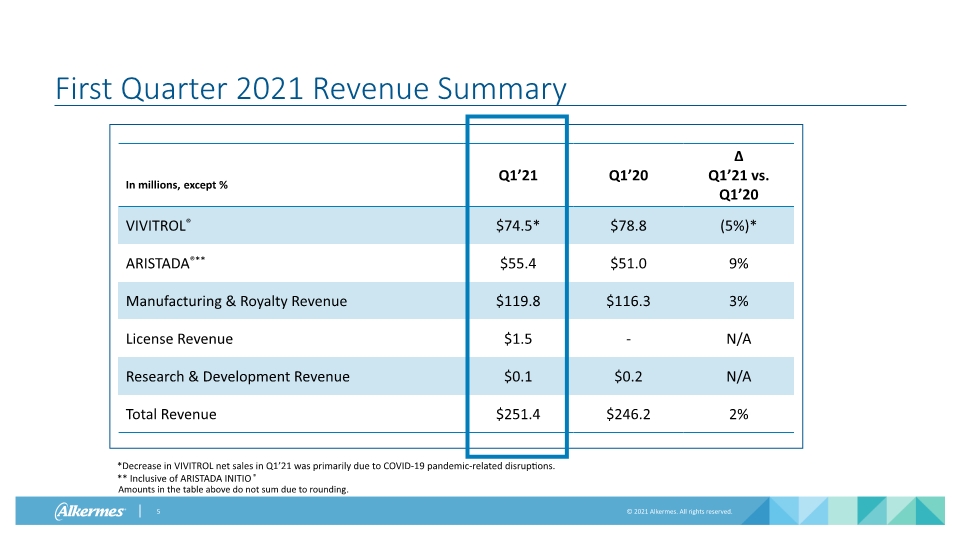The height and width of the screenshot is (540, 960).
Task: Select the (5%)* VIVITROL change cell
Action: click(738, 225)
